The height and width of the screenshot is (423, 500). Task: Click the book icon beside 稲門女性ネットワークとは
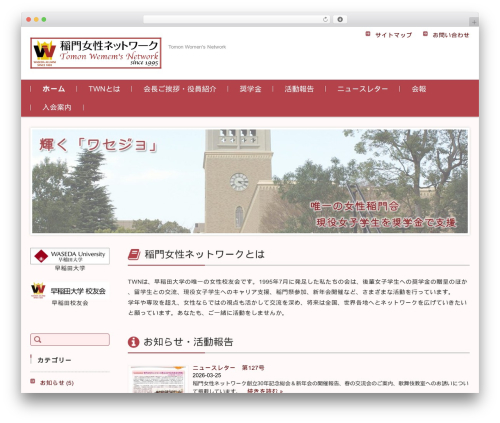click(134, 254)
